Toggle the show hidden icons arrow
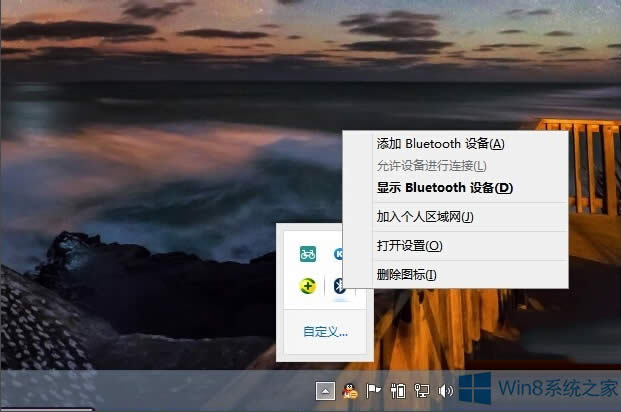The image size is (621, 412). pyautogui.click(x=325, y=391)
